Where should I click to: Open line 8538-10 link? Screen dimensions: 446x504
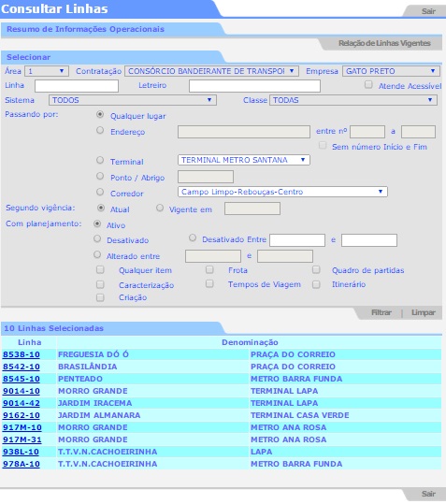(22, 354)
